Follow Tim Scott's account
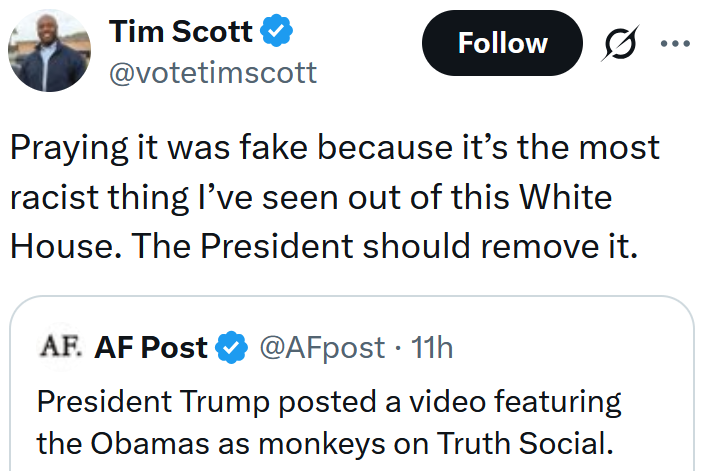The width and height of the screenshot is (705, 471). (502, 43)
